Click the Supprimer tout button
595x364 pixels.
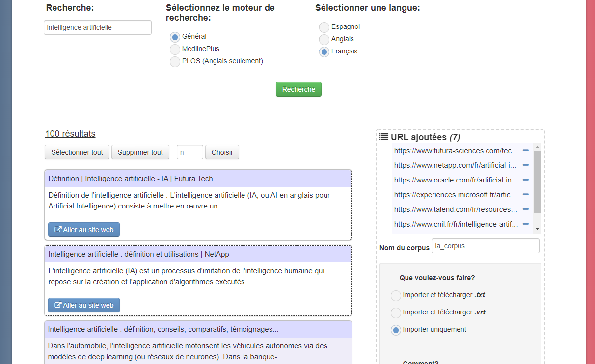pyautogui.click(x=140, y=152)
